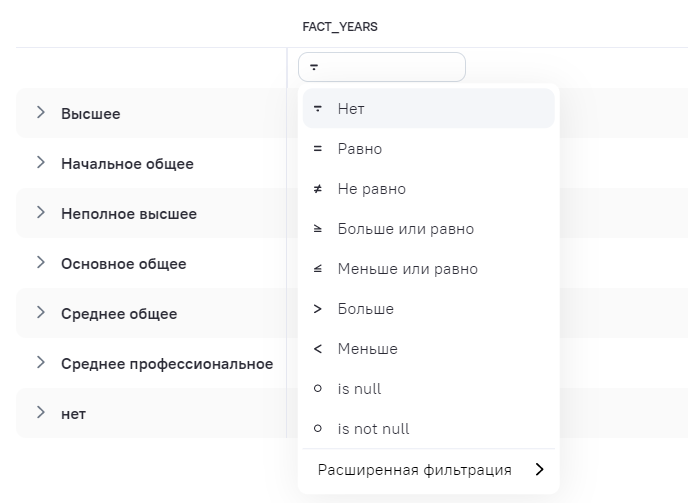Expand the Среднее общее group

click(41, 313)
